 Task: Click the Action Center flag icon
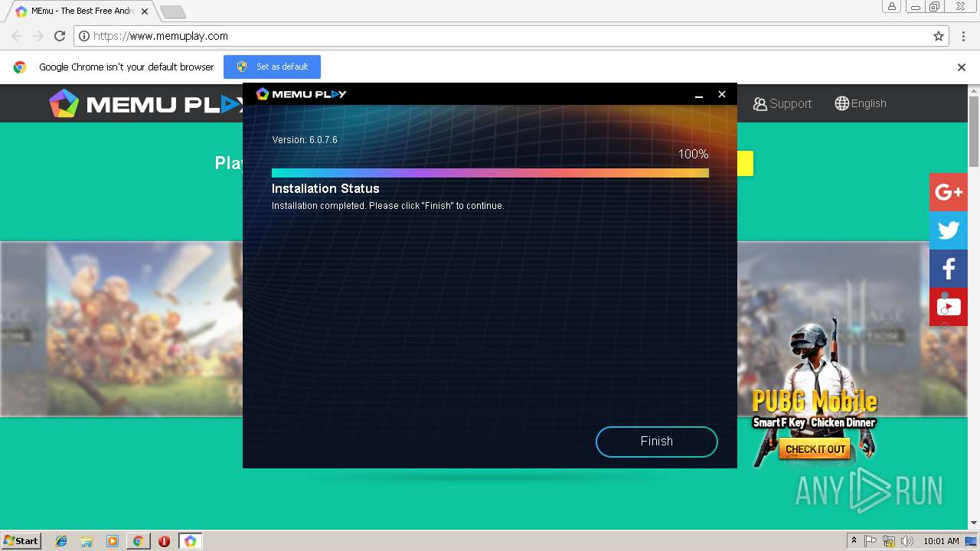[871, 541]
